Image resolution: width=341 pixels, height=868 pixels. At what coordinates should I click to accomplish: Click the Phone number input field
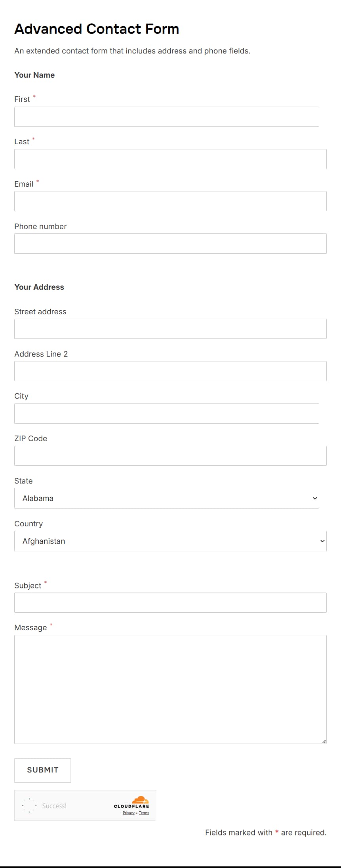click(x=170, y=243)
